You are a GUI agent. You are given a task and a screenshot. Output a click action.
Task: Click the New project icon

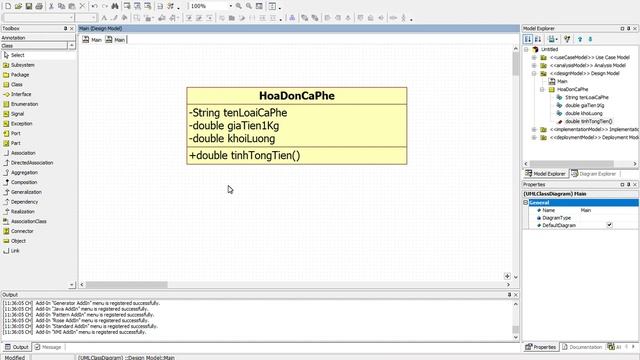pyautogui.click(x=8, y=6)
